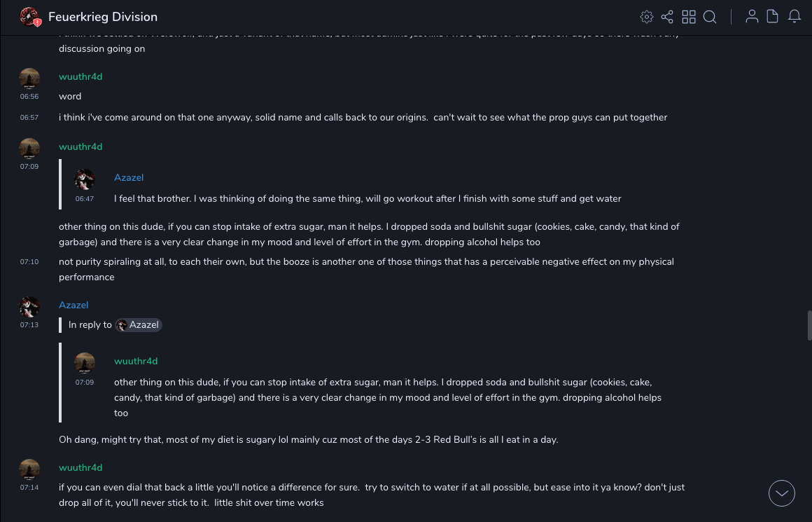This screenshot has width=812, height=522.
Task: Search messages with the magnifier icon
Action: coord(710,17)
